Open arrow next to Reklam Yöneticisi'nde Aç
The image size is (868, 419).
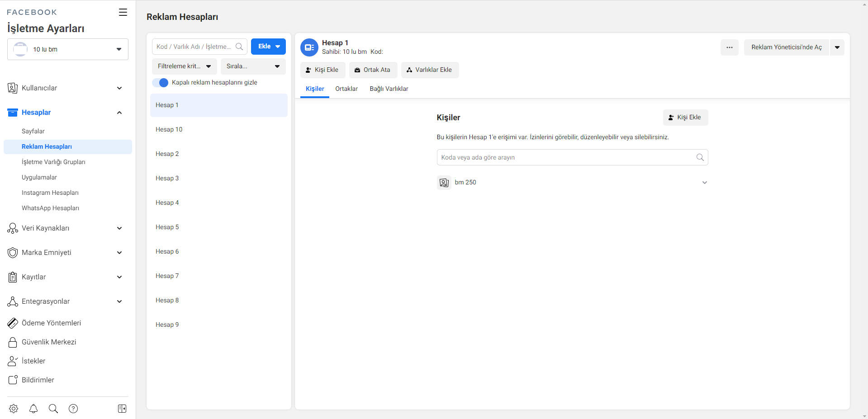[837, 47]
